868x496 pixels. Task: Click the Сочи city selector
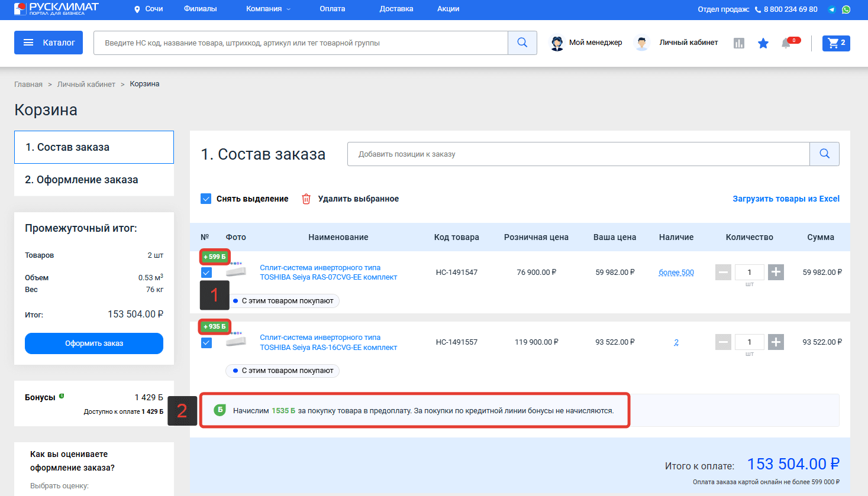pos(154,9)
